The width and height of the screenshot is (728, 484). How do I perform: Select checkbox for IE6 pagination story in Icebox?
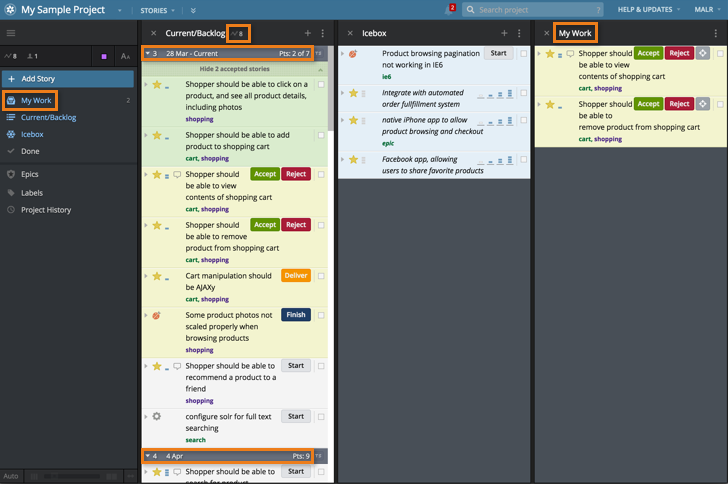coord(523,53)
